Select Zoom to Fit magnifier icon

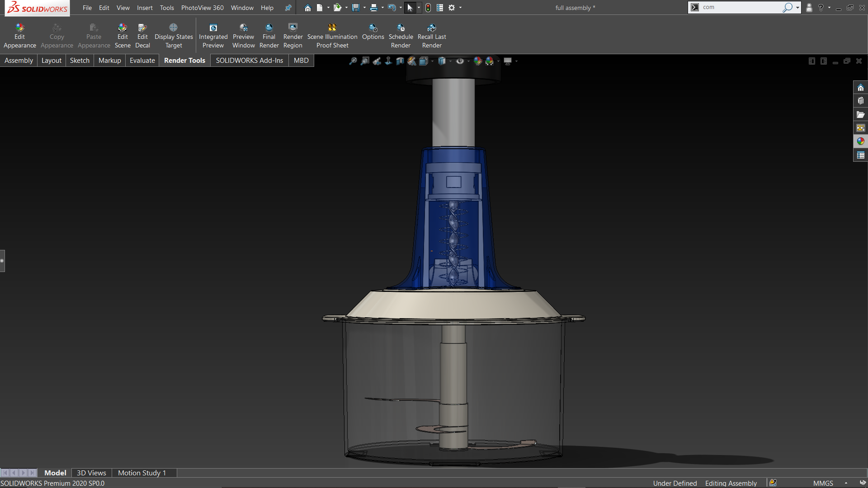[353, 61]
